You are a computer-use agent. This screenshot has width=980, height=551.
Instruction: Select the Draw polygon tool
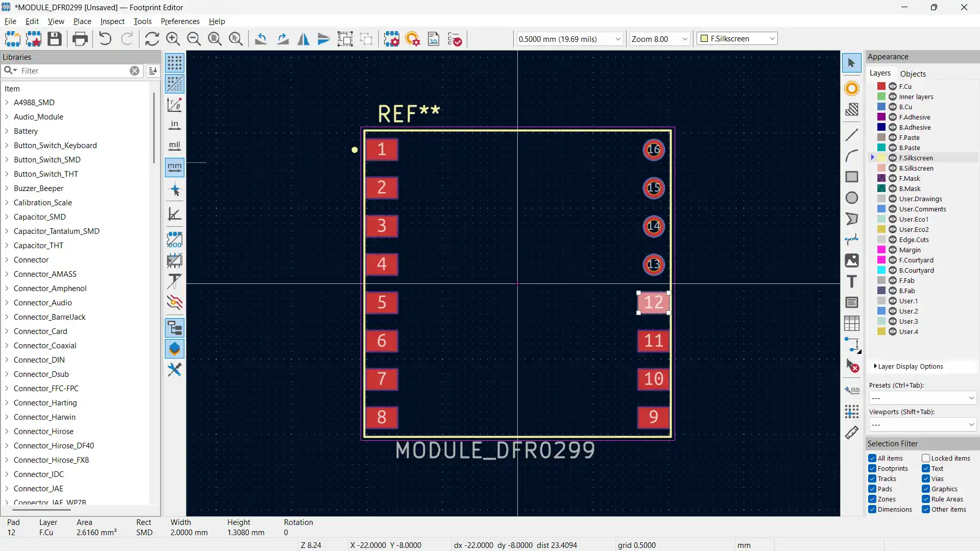851,219
